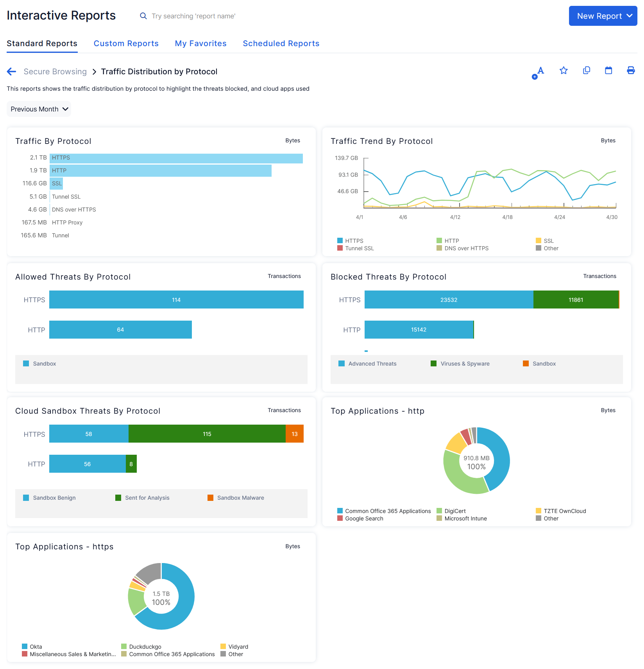Expand the Previous Month time range dropdown
The height and width of the screenshot is (669, 644).
point(39,109)
